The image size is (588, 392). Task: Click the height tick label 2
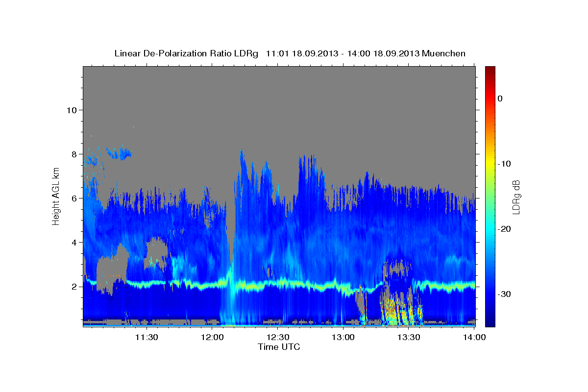pos(74,287)
